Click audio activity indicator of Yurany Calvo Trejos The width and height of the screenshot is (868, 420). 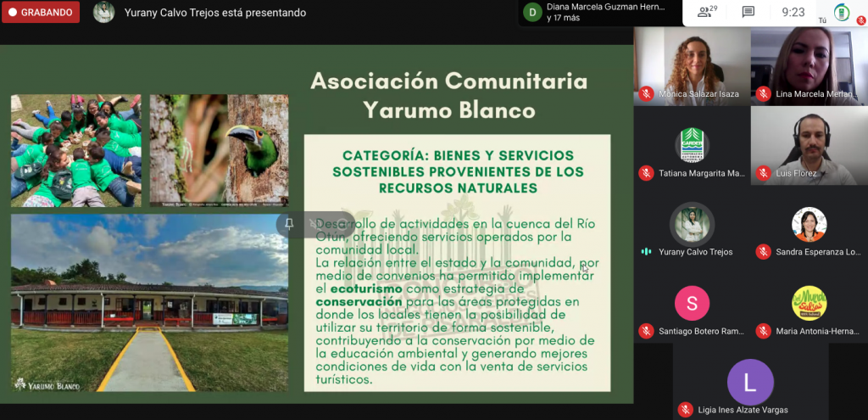coord(646,251)
